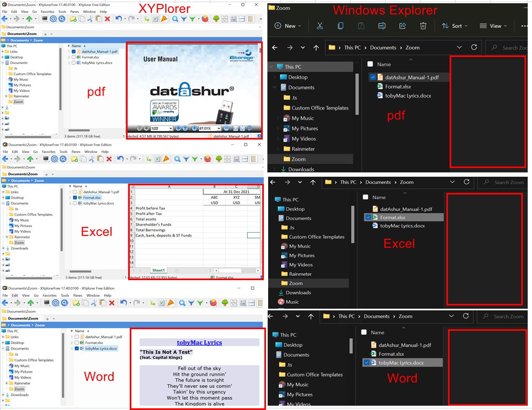Add new tab plus button in top XYplorer
Image resolution: width=532 pixels, height=410 pixels.
[x=45, y=34]
